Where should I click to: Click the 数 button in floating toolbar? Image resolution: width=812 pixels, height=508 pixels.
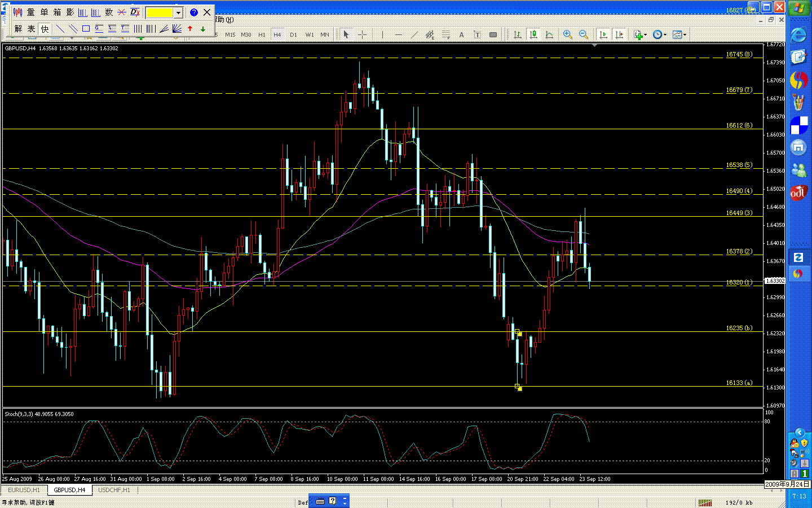[109, 12]
